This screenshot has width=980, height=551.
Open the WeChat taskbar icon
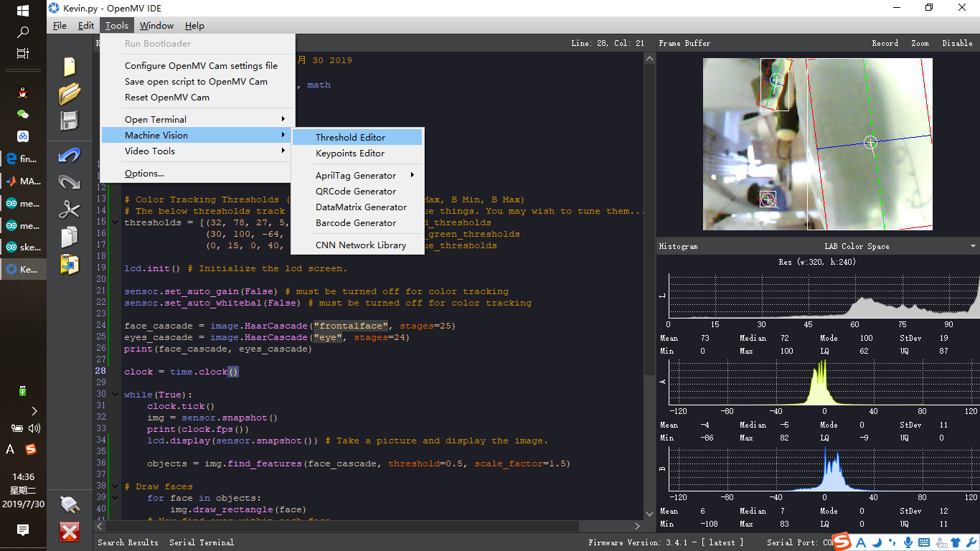(x=23, y=114)
